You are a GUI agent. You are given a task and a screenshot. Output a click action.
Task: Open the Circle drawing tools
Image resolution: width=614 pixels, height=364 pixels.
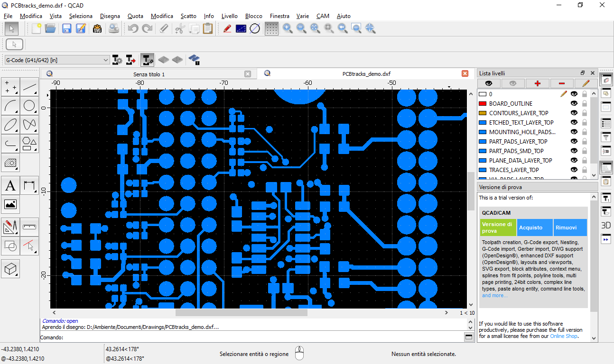pos(29,106)
